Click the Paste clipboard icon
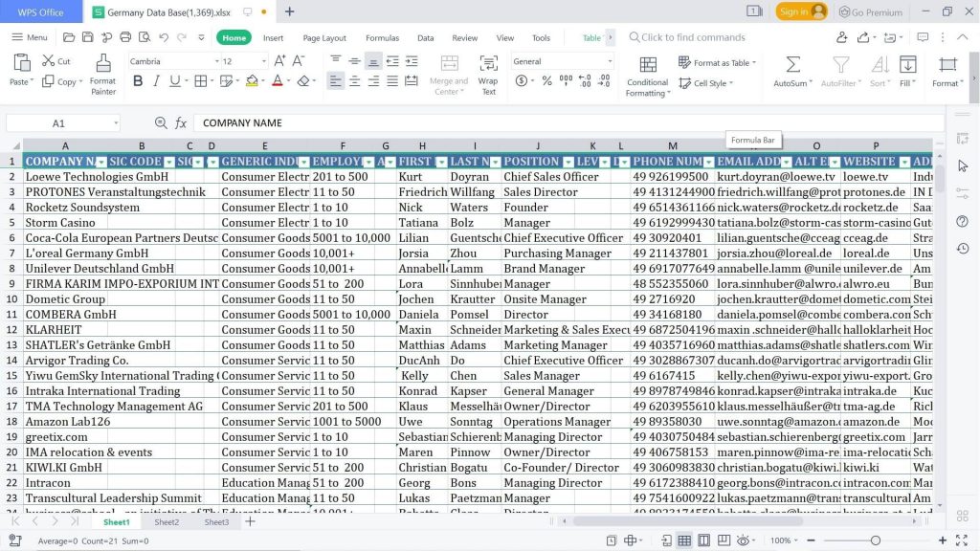 pos(22,64)
